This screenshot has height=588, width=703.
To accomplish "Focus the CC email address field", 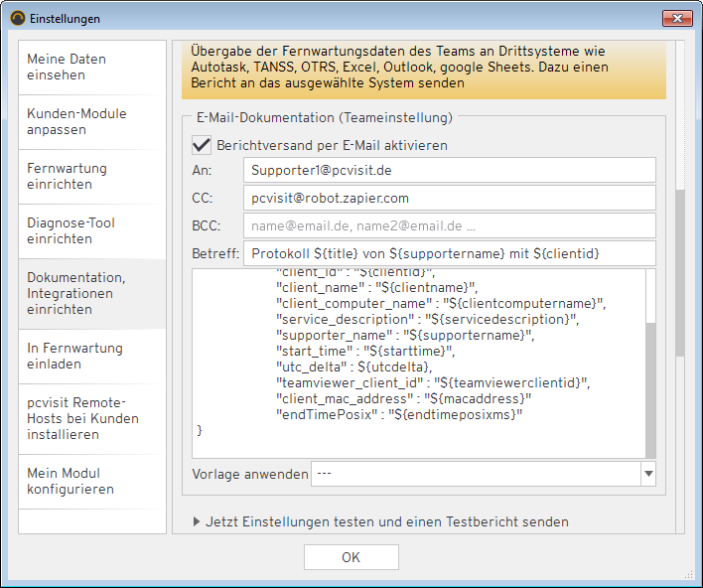I will coord(449,198).
